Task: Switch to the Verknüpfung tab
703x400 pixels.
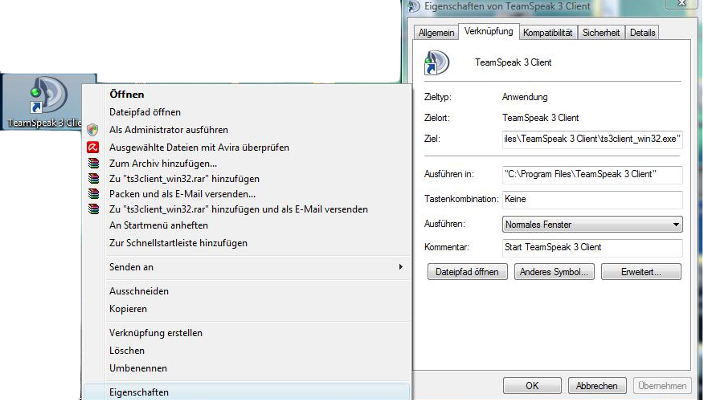Action: point(489,31)
